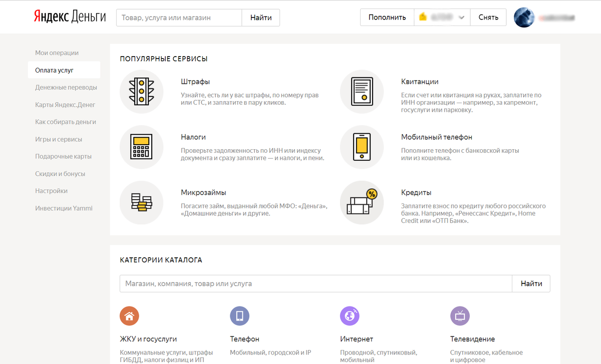
Task: Open the Налоги calculator icon
Action: [x=142, y=147]
